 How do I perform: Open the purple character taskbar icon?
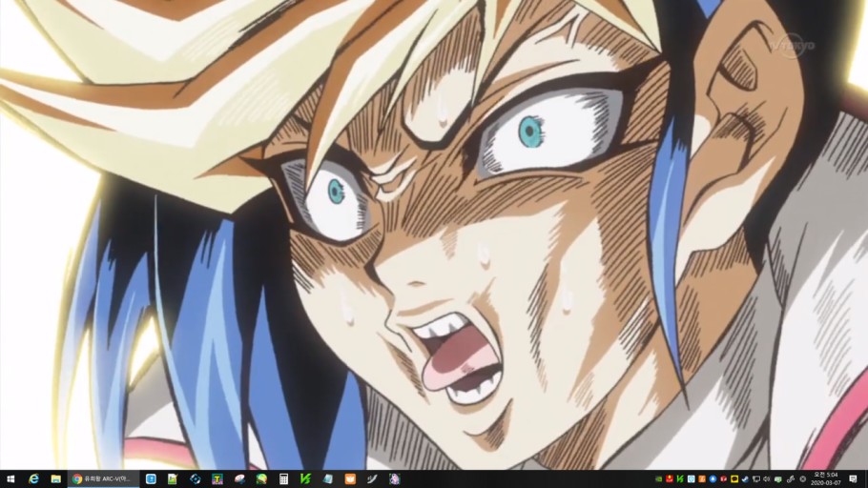[x=394, y=479]
